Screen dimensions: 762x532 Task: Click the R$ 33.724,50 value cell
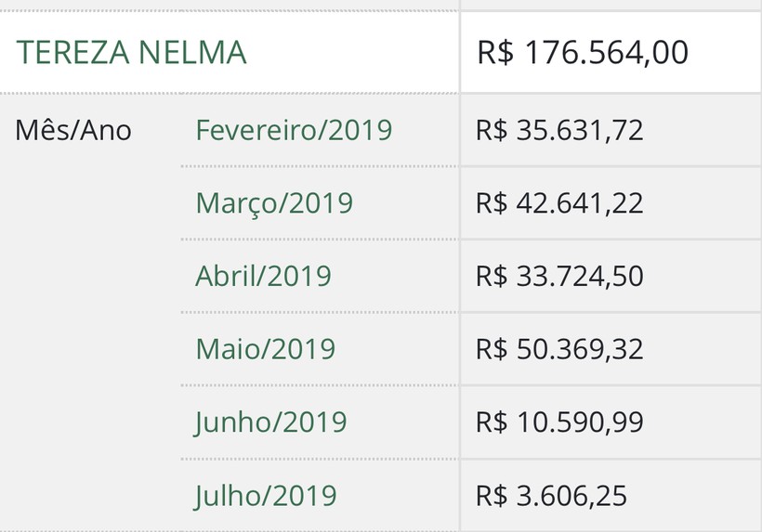click(x=611, y=276)
